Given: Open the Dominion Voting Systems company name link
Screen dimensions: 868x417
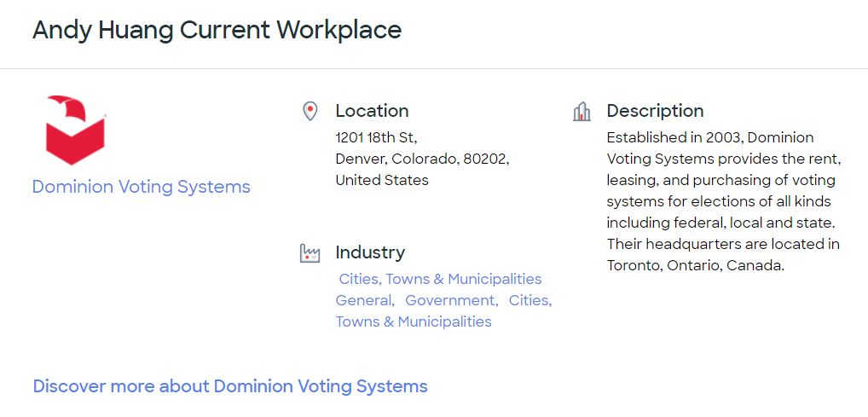Looking at the screenshot, I should tap(142, 187).
